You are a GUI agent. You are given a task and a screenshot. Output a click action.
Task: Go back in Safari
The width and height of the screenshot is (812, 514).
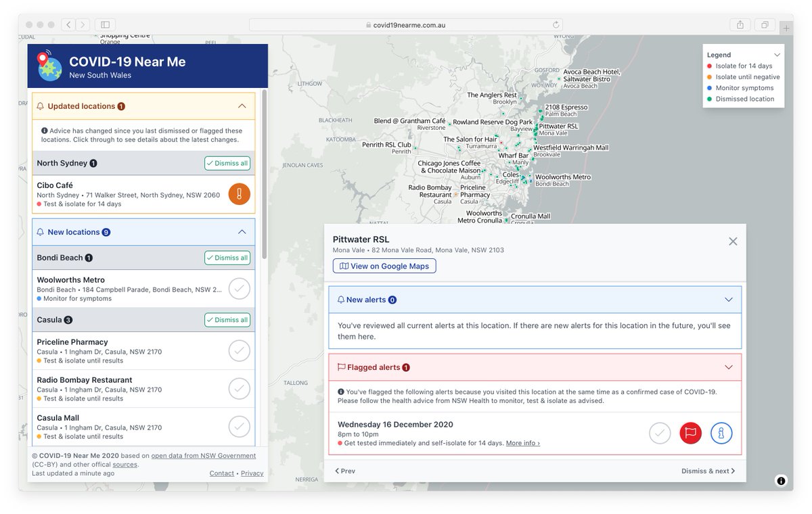[x=69, y=25]
